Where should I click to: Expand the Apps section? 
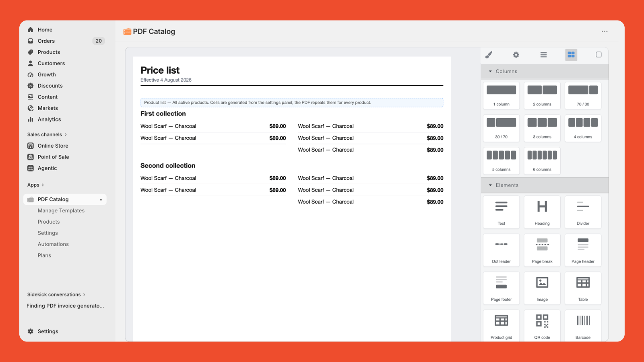coord(36,185)
